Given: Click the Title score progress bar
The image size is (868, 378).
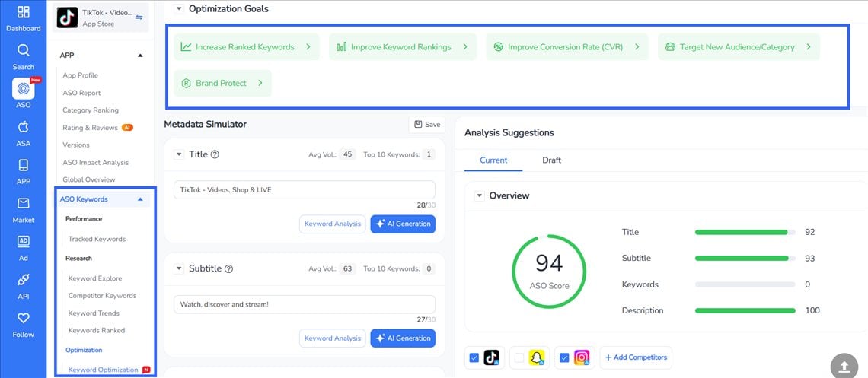Looking at the screenshot, I should 745,232.
